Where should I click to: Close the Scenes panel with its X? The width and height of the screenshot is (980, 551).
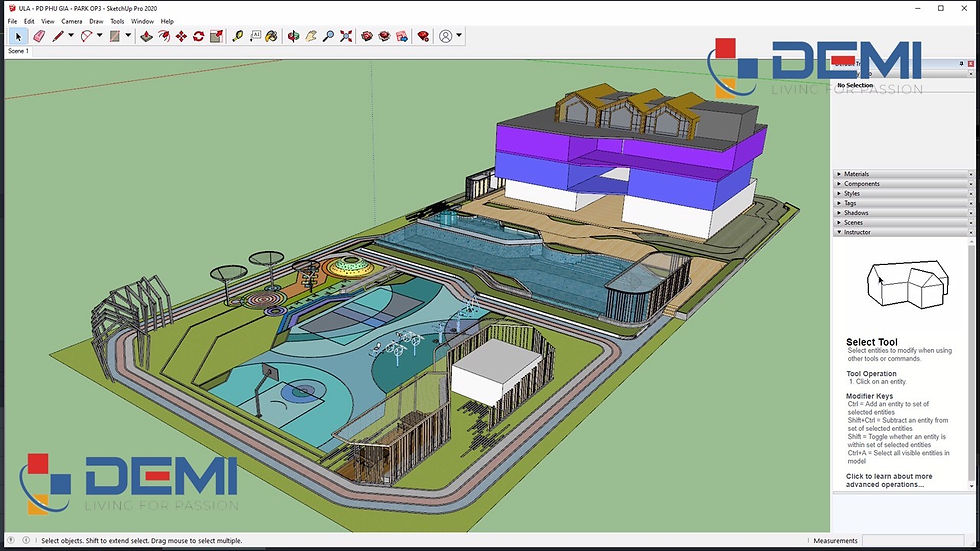[x=971, y=222]
